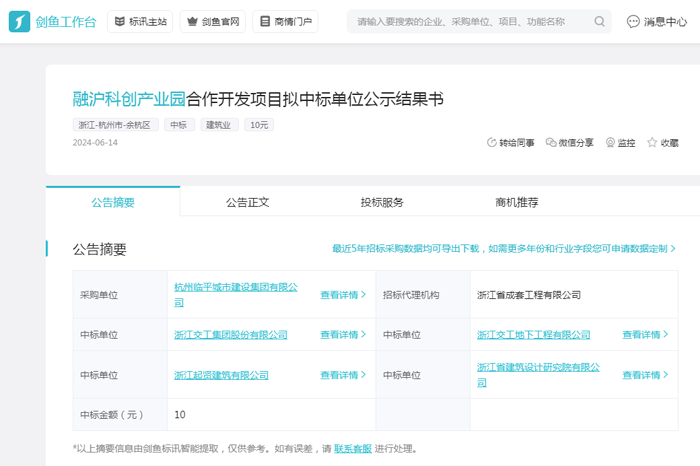Click the 微信分享 WeChat icon
Viewport: 700px width, 466px height.
551,142
